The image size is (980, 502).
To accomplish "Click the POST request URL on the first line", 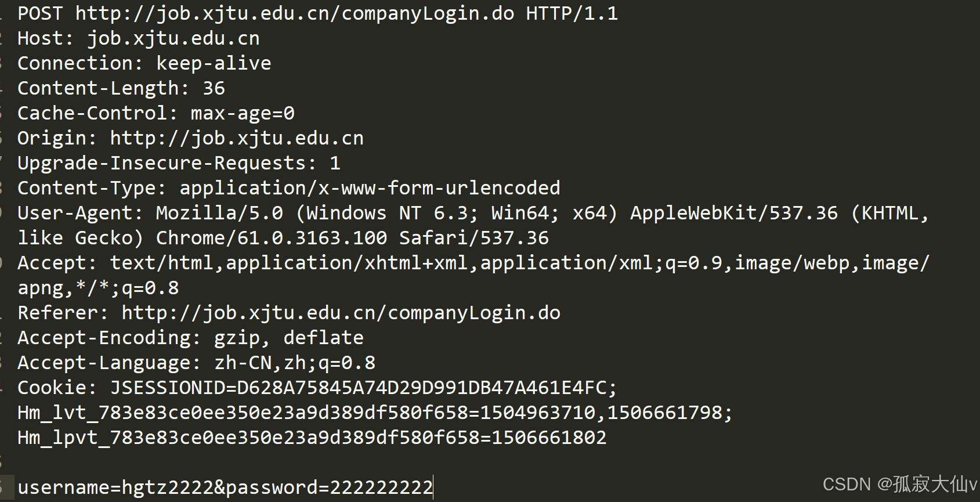I will pyautogui.click(x=295, y=13).
